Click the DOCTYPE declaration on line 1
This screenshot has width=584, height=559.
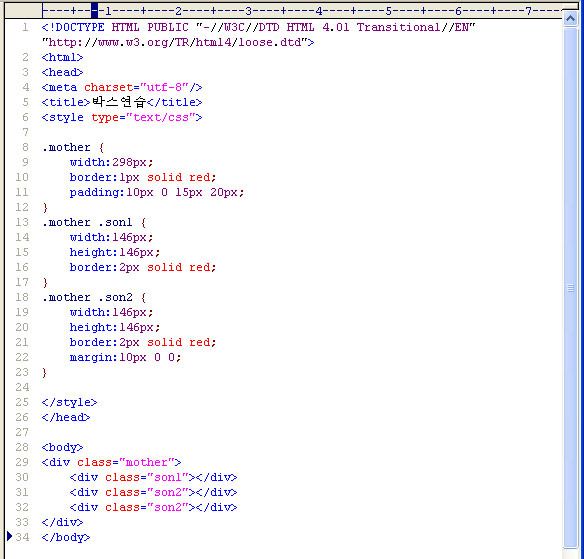click(x=258, y=28)
